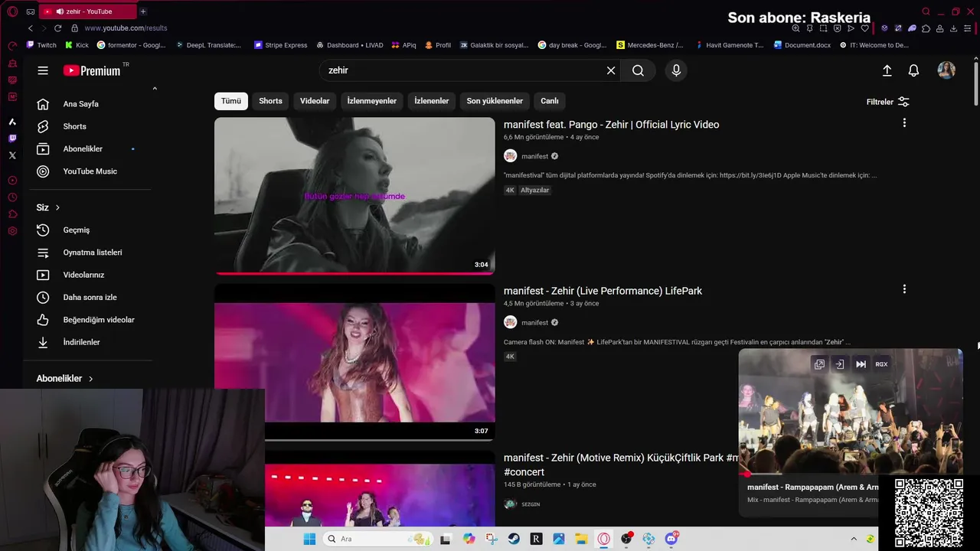
Task: Click the YouTube Premium logo
Action: click(x=92, y=70)
